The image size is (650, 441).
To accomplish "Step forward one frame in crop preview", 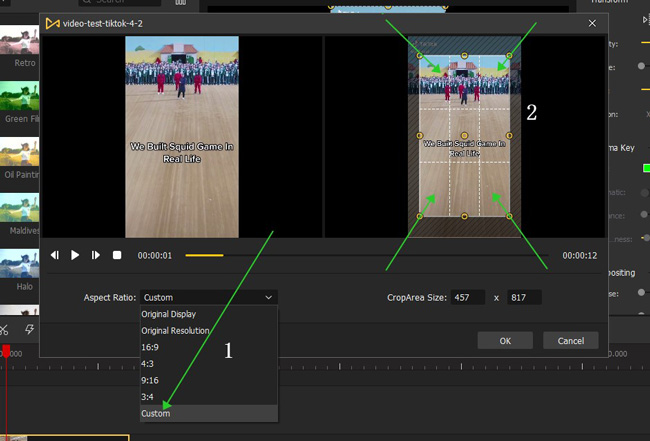I will point(96,255).
